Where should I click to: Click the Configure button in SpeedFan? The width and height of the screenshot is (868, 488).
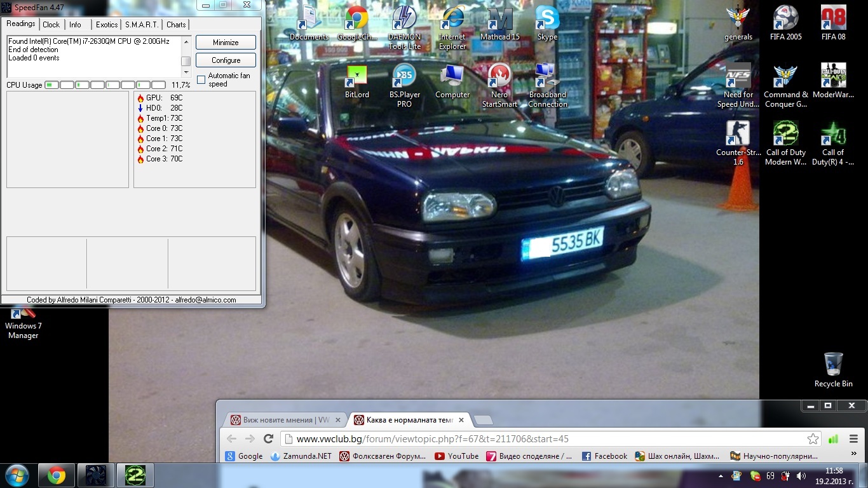coord(226,60)
